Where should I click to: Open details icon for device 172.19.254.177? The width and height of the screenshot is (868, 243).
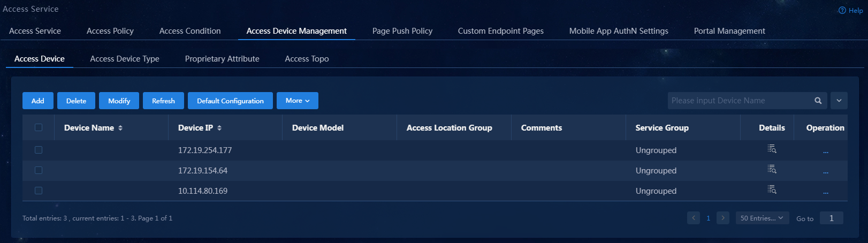click(x=772, y=149)
